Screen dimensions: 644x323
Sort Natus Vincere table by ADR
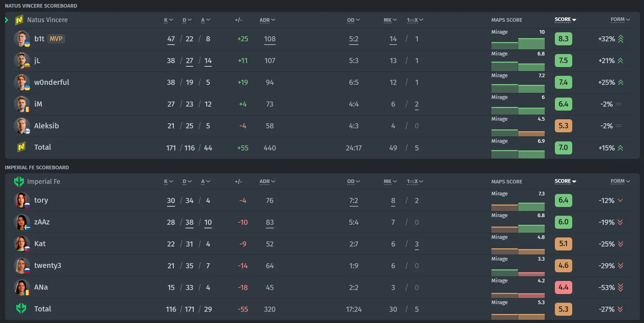tap(267, 20)
